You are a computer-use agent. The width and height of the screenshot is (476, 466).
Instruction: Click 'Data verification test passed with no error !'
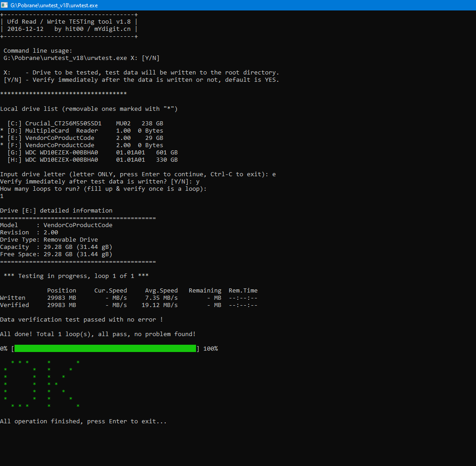coord(81,320)
